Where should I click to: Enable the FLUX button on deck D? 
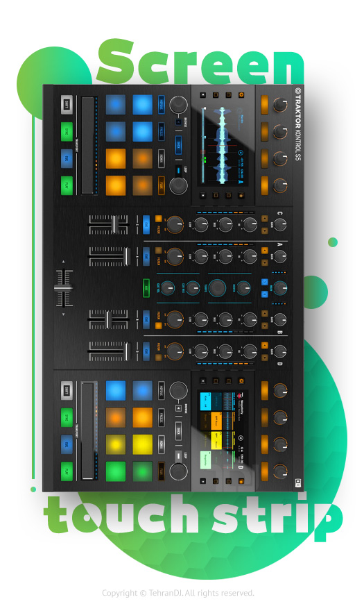click(x=162, y=471)
